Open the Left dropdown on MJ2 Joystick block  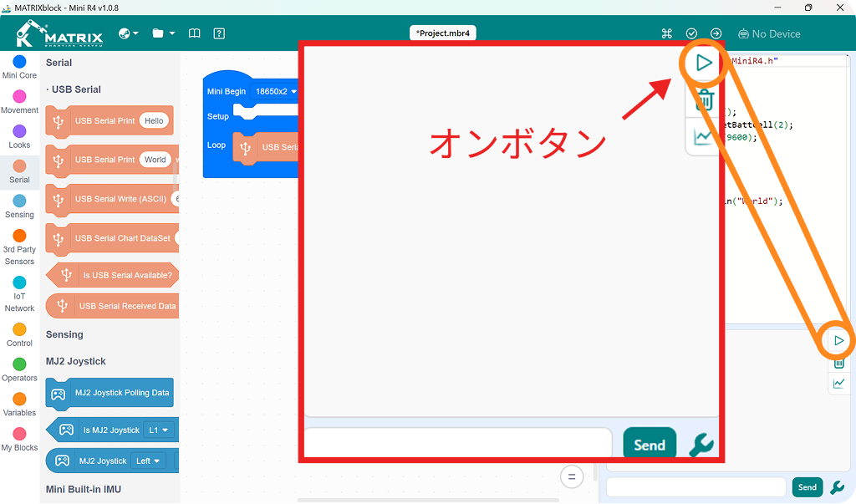[148, 461]
